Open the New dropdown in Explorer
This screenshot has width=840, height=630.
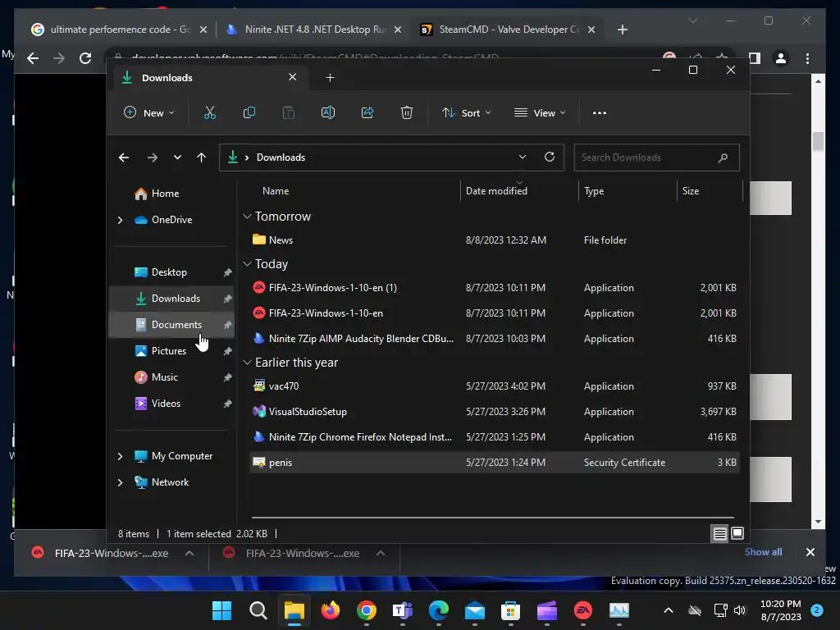pos(149,112)
